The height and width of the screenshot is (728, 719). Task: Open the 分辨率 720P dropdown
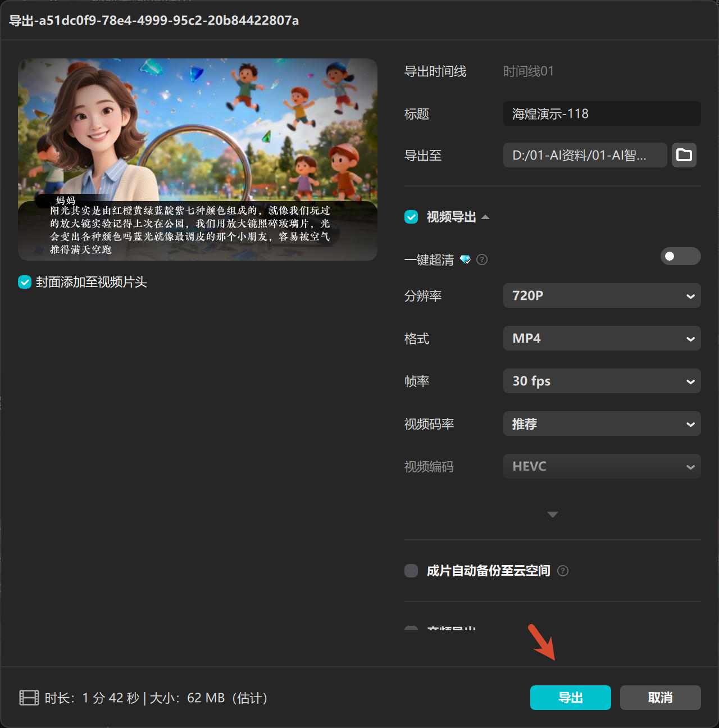tap(601, 295)
